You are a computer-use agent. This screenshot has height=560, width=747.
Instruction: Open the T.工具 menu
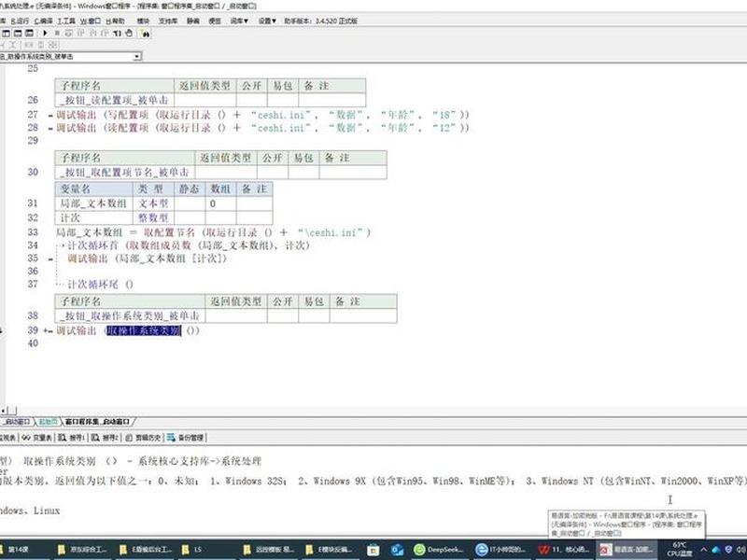tap(66, 21)
